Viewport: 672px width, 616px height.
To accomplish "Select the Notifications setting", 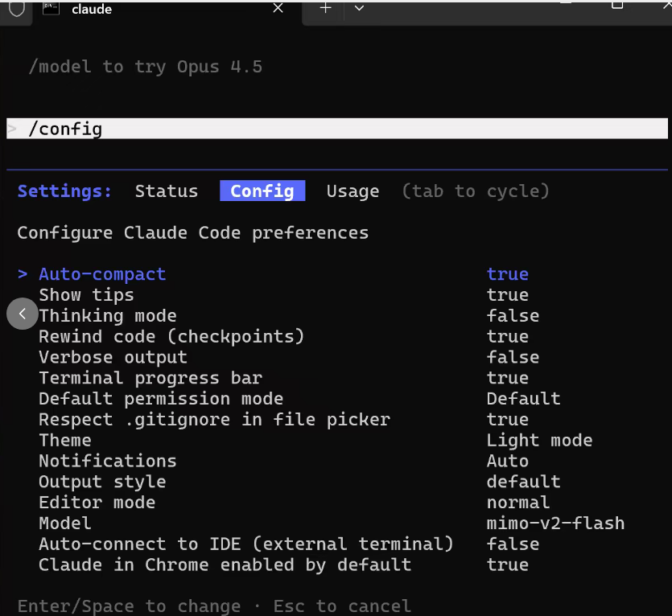I will tap(108, 462).
